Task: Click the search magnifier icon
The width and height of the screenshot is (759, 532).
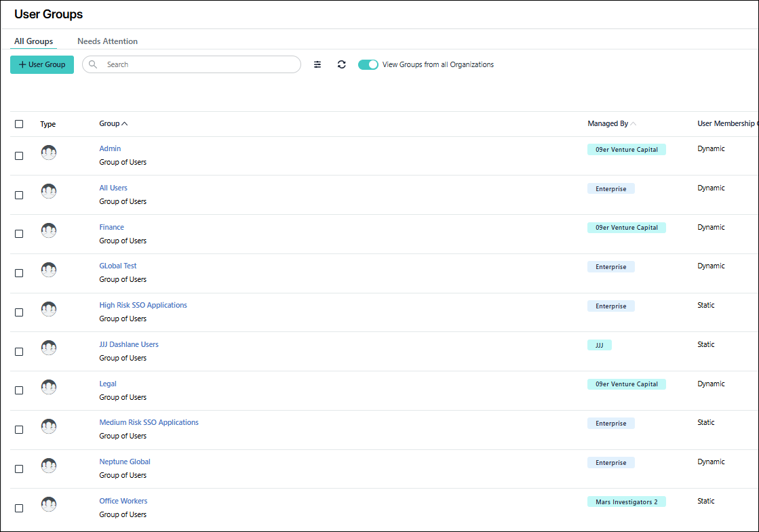Action: 93,64
